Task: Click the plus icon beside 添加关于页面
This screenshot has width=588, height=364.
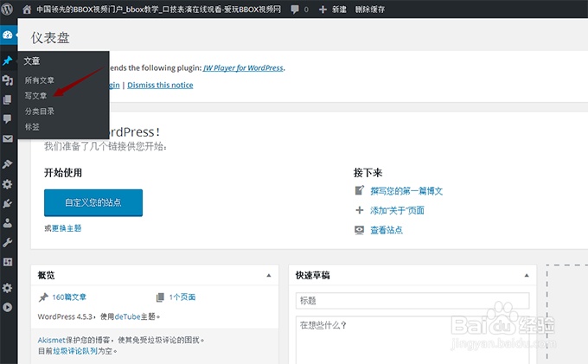Action: (359, 210)
